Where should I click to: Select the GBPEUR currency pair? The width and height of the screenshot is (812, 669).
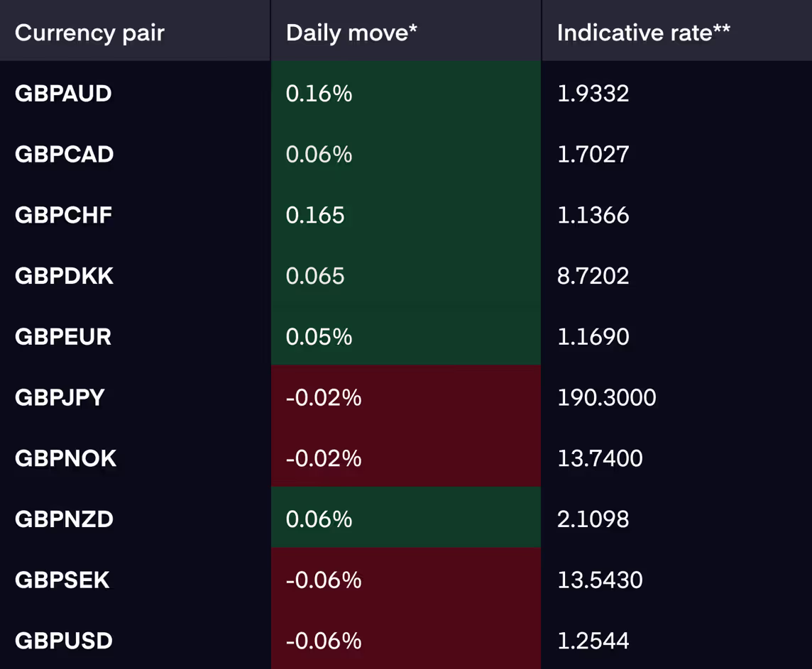coord(63,337)
